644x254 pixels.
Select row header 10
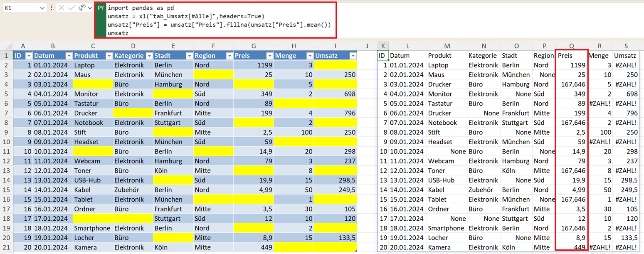pyautogui.click(x=6, y=142)
